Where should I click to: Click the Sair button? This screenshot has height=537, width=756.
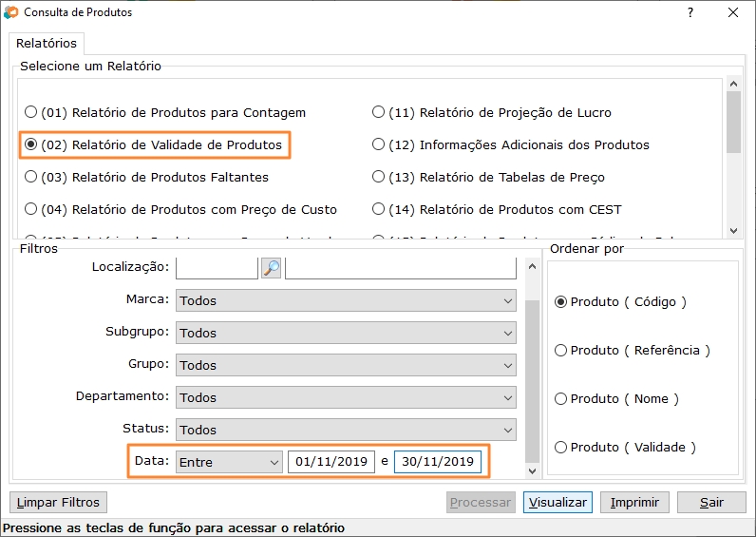click(x=711, y=502)
